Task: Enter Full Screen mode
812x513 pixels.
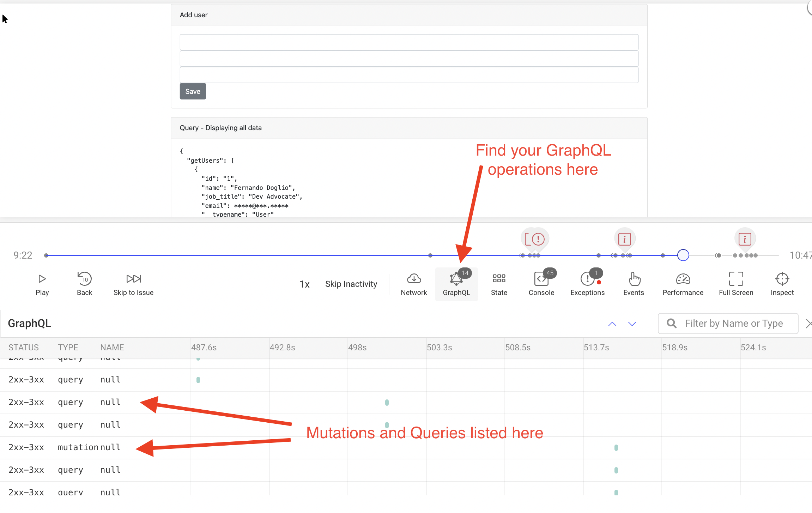Action: tap(736, 284)
